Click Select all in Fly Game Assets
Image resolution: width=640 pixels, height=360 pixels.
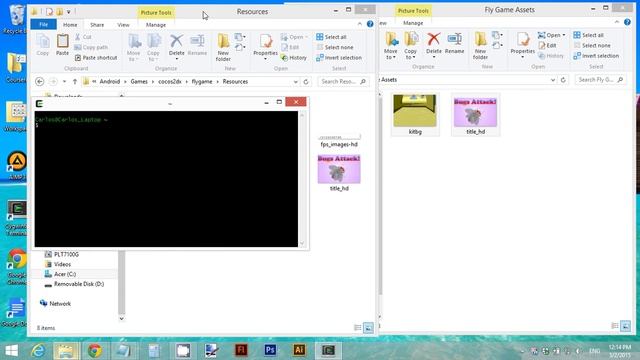[x=589, y=35]
